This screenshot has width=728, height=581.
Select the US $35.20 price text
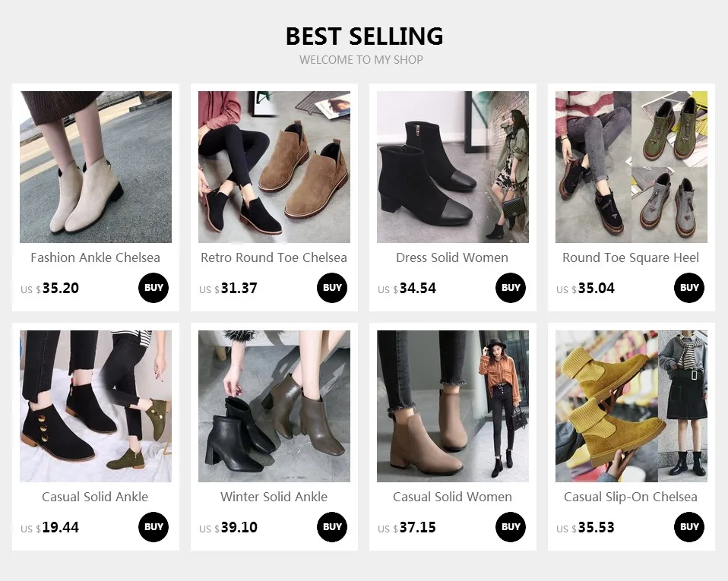pos(49,288)
